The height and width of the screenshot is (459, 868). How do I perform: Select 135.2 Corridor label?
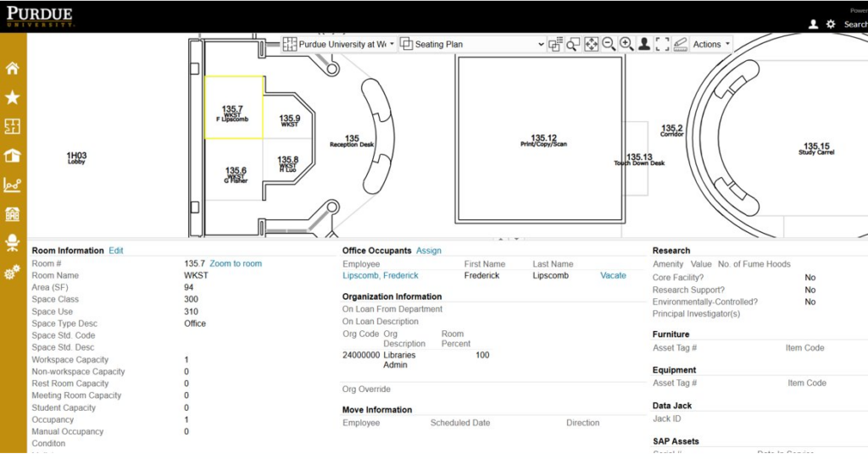tap(672, 130)
